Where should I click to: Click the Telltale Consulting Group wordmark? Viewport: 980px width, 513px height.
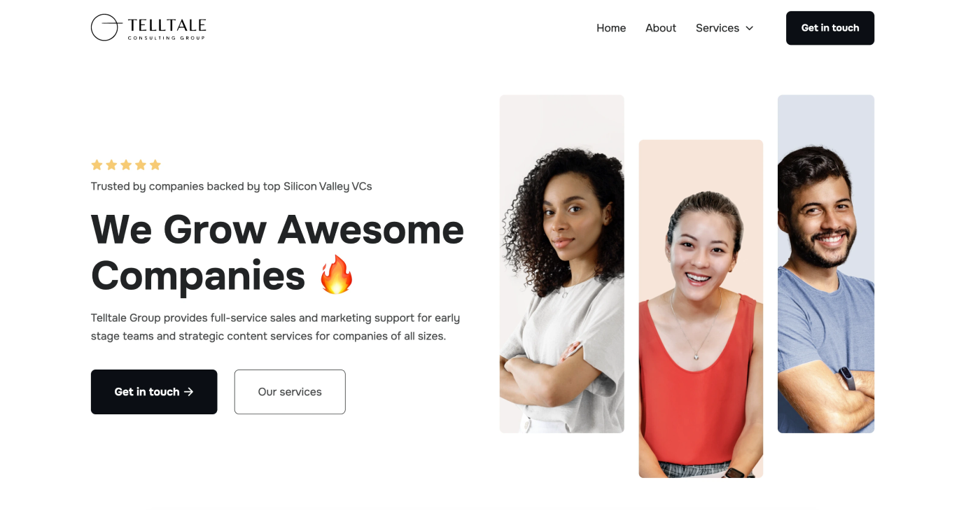(x=167, y=29)
